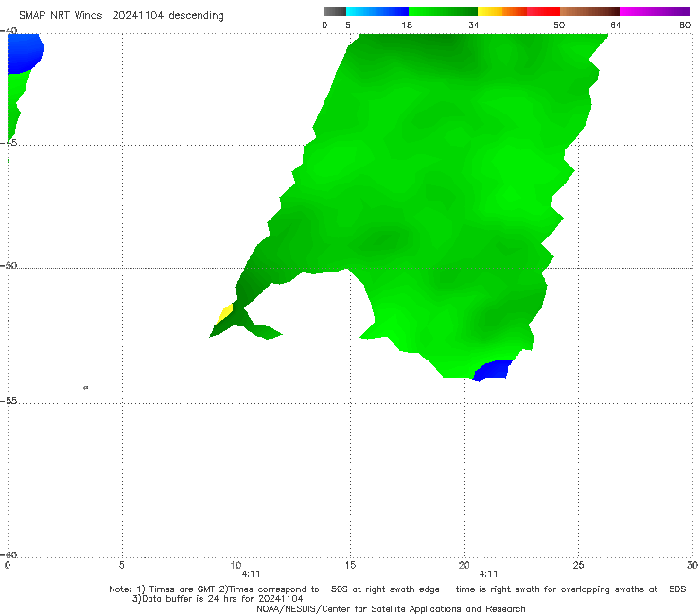The image size is (700, 615).
Task: Click the NOAA/NESDIS credit line
Action: [x=391, y=609]
